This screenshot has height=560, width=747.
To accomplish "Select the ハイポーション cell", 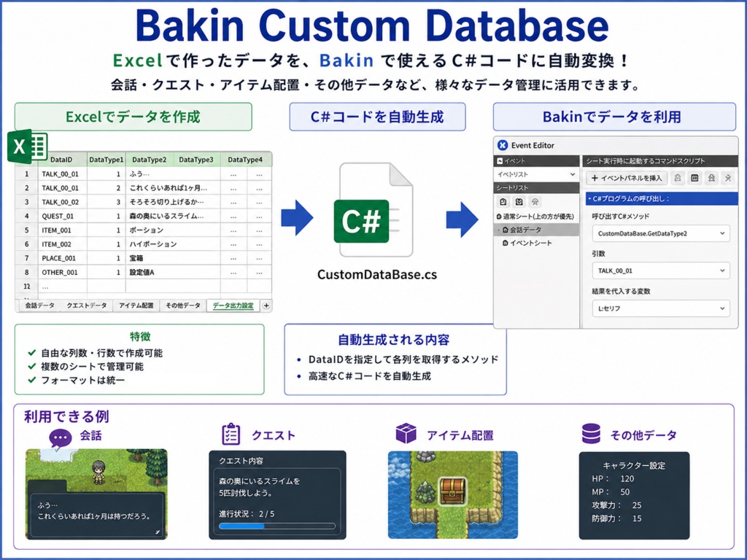I will point(173,244).
